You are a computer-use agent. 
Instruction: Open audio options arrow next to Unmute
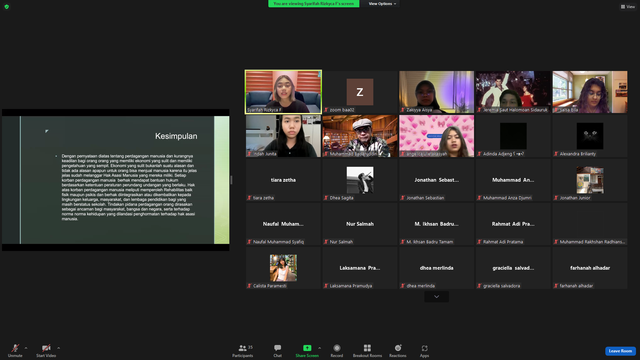click(x=26, y=348)
